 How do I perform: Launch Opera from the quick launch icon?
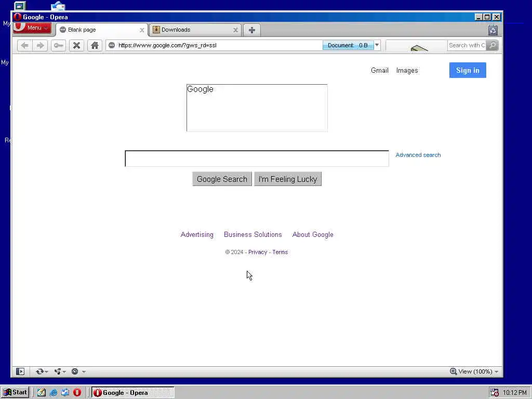tap(77, 393)
